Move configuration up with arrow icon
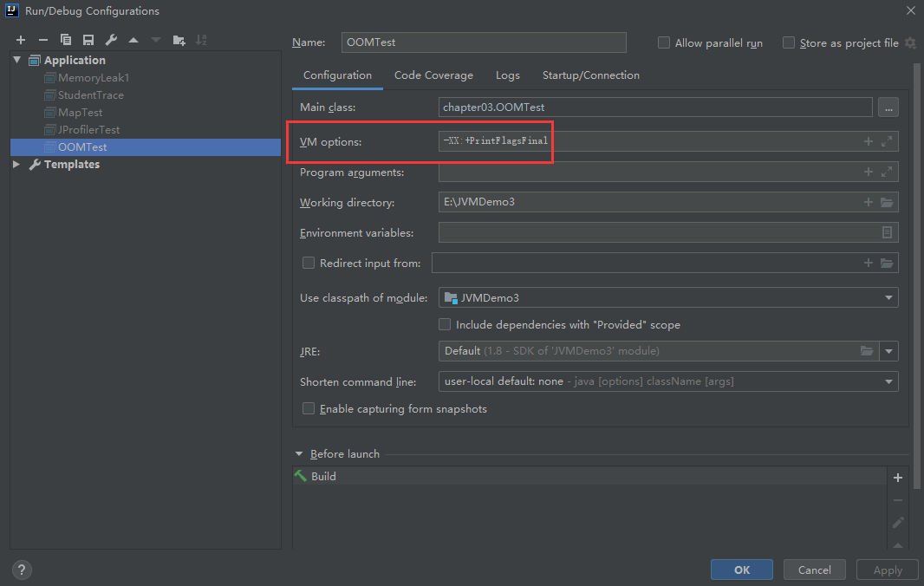924x586 pixels. tap(133, 40)
